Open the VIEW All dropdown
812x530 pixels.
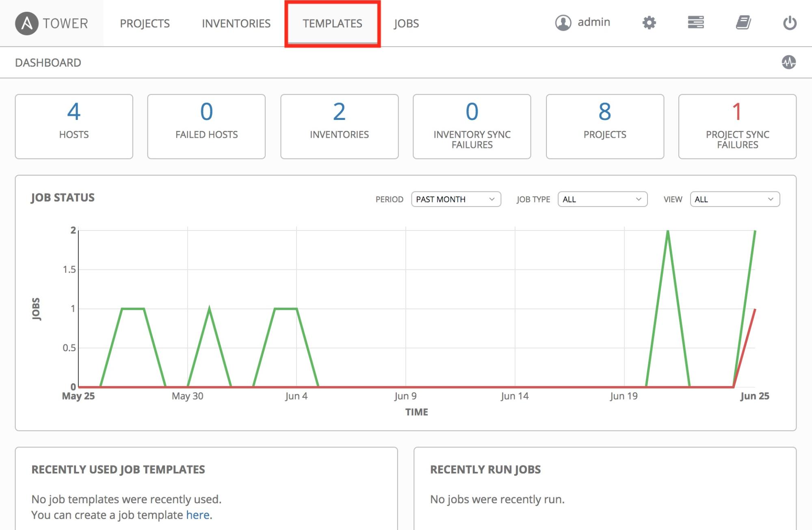(734, 199)
